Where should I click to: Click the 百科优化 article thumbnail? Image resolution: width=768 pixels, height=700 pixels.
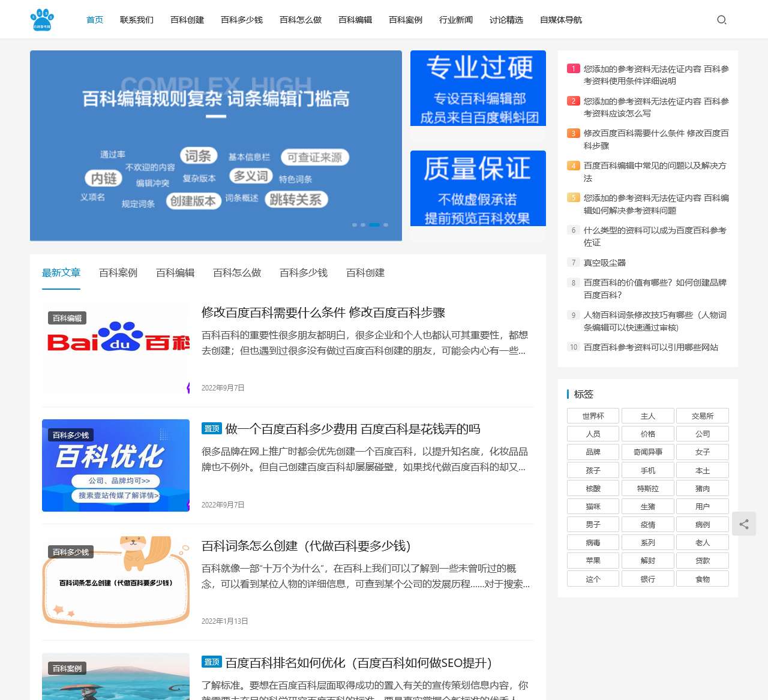pyautogui.click(x=116, y=465)
